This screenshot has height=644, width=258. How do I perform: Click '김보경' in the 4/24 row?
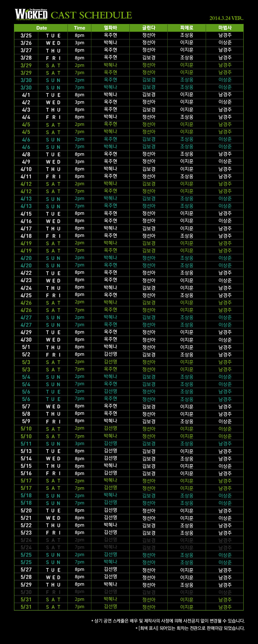click(149, 287)
